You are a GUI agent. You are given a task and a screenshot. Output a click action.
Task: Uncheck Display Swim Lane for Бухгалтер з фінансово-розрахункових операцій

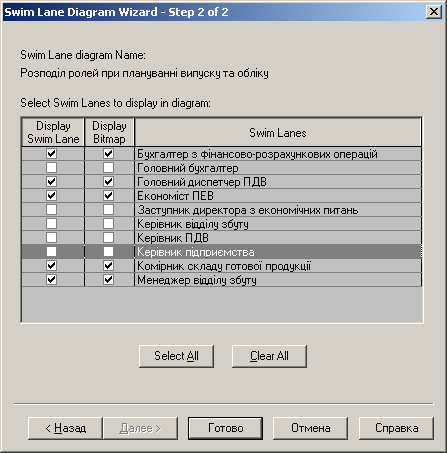[51, 154]
